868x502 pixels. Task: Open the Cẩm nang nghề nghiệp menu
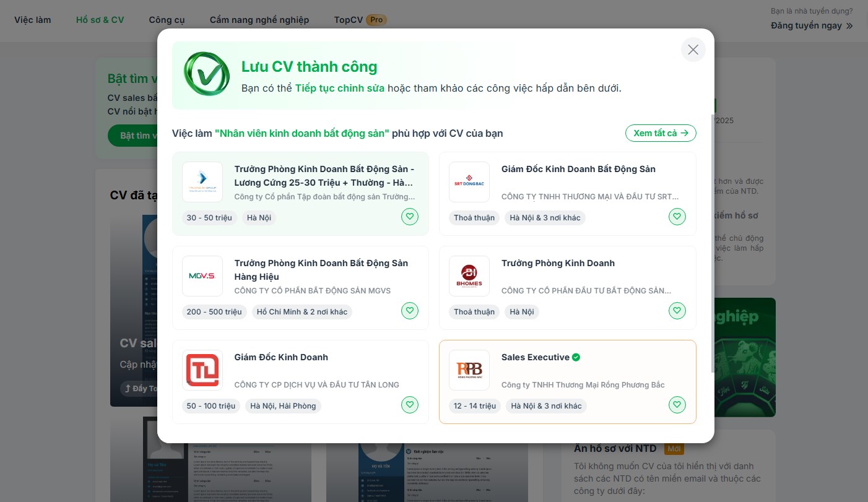coord(259,20)
